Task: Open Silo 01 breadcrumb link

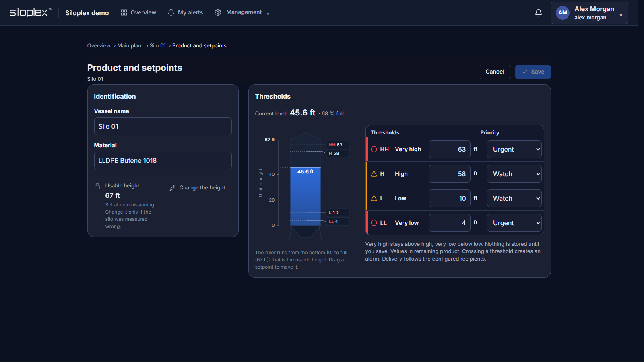Action: point(157,46)
